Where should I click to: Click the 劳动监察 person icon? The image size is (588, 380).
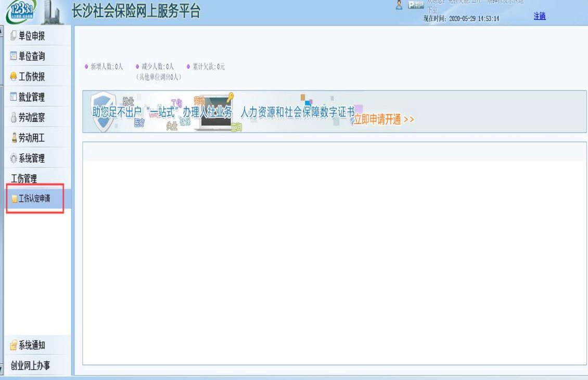(x=14, y=117)
